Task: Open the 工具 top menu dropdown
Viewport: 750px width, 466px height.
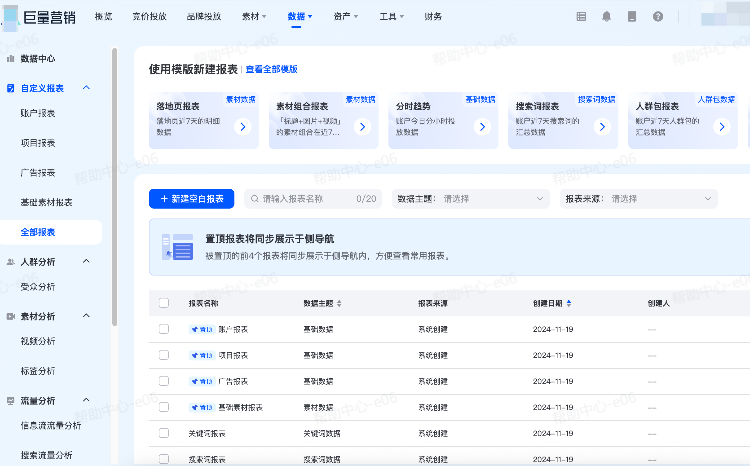Action: pos(391,16)
